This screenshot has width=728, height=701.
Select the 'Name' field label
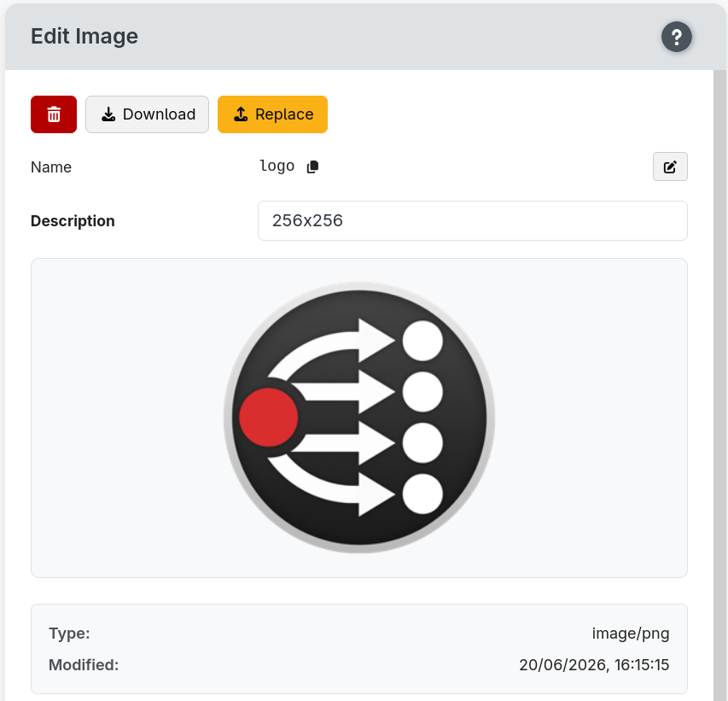point(51,167)
